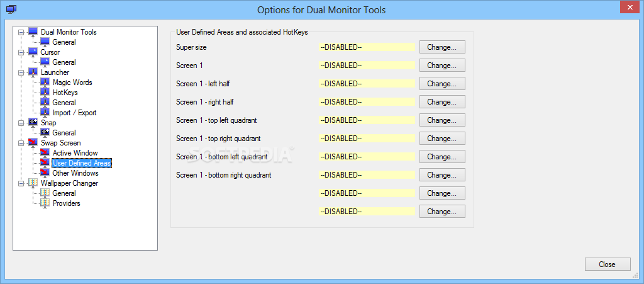Image resolution: width=644 pixels, height=284 pixels.
Task: Select Magic Words in the tree
Action: click(x=72, y=82)
